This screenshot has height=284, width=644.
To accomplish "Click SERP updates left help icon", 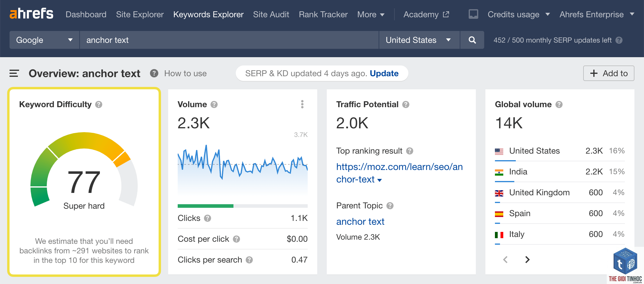I will point(619,40).
